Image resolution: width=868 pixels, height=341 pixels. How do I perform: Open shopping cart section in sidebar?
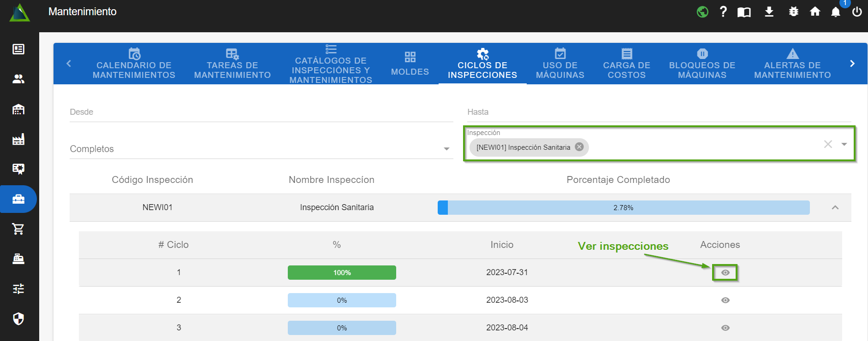click(x=18, y=229)
